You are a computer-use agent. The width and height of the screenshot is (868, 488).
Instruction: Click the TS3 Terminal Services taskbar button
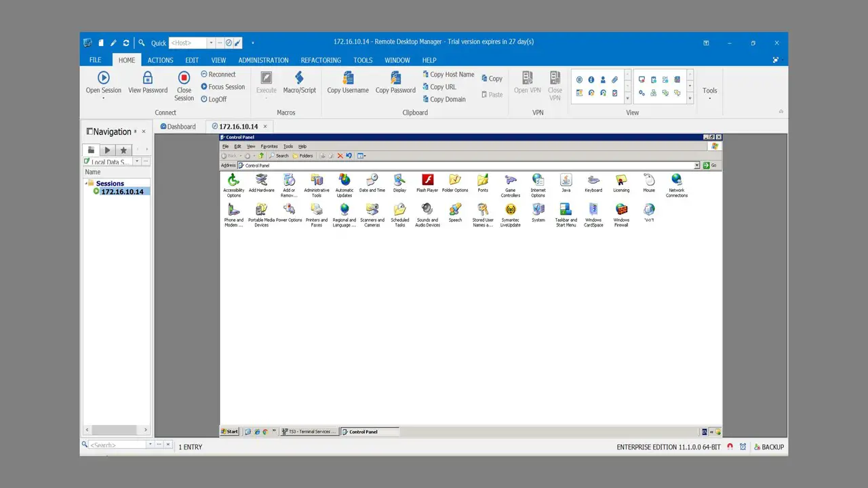click(309, 432)
